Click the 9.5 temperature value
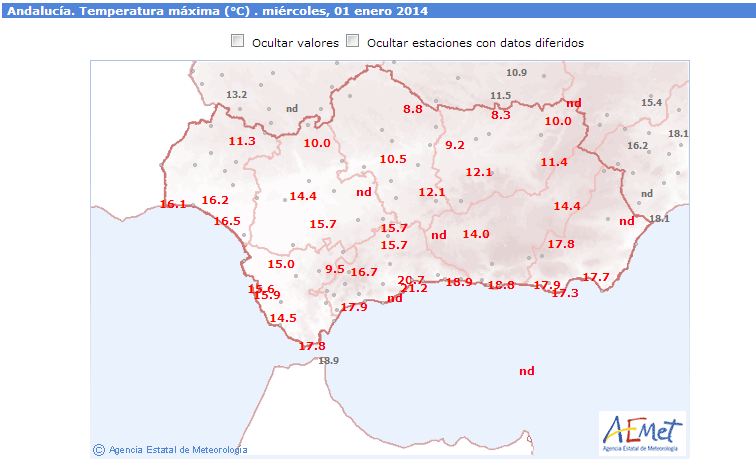The height and width of the screenshot is (465, 756). 335,269
